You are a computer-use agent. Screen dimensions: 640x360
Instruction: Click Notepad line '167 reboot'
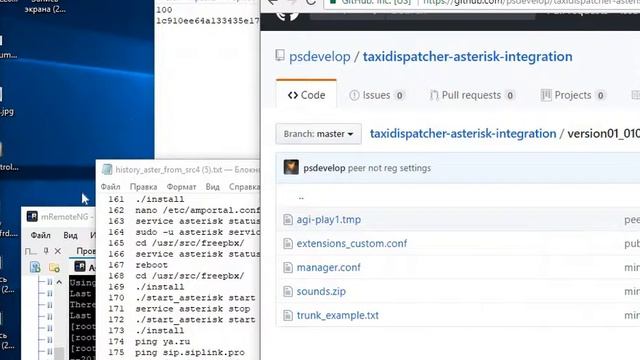(138, 265)
